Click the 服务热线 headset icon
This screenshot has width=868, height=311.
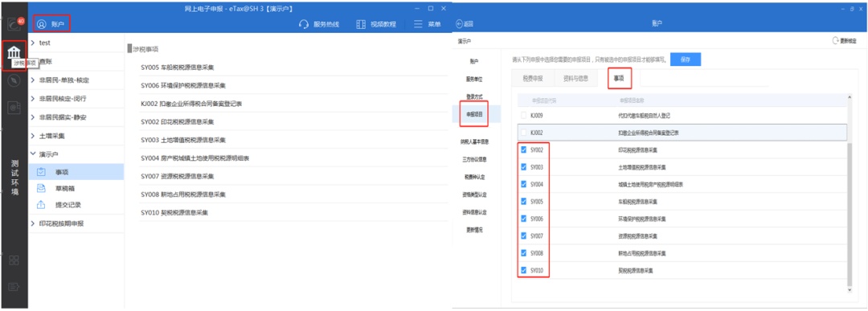[303, 24]
